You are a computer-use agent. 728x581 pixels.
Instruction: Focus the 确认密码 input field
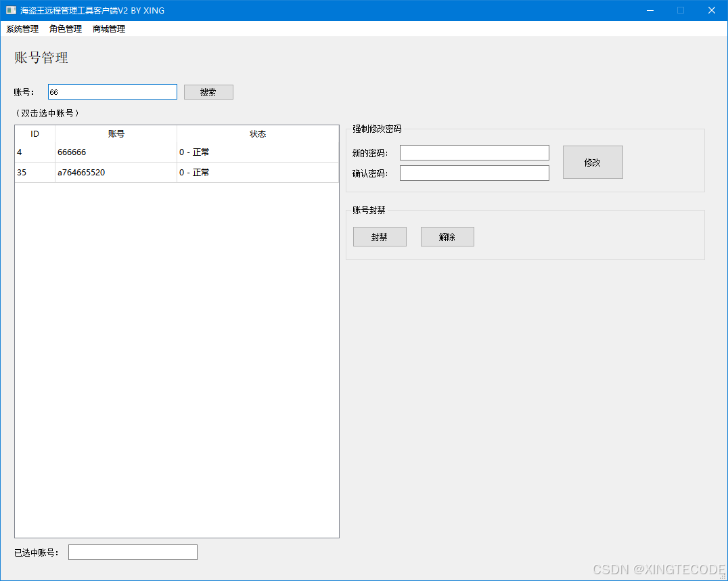[474, 173]
